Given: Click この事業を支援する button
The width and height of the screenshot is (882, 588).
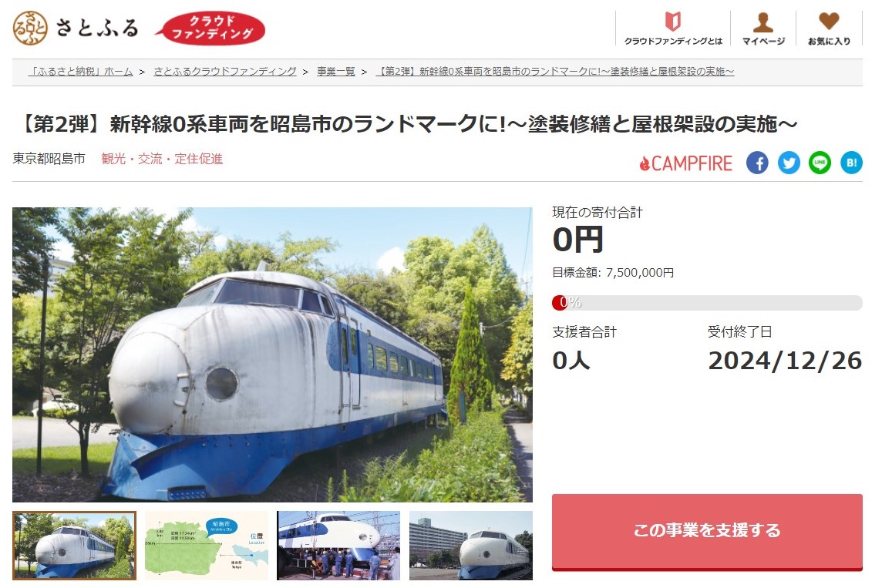Looking at the screenshot, I should (x=707, y=532).
